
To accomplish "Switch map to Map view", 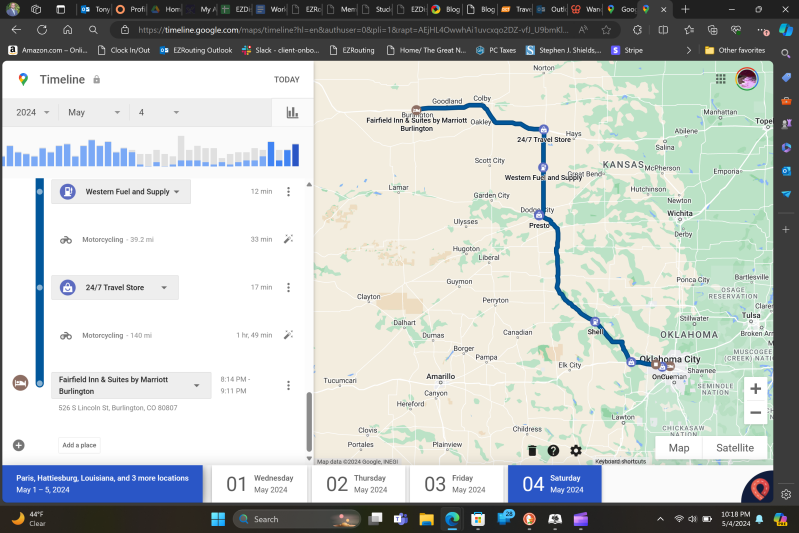I will [x=679, y=448].
